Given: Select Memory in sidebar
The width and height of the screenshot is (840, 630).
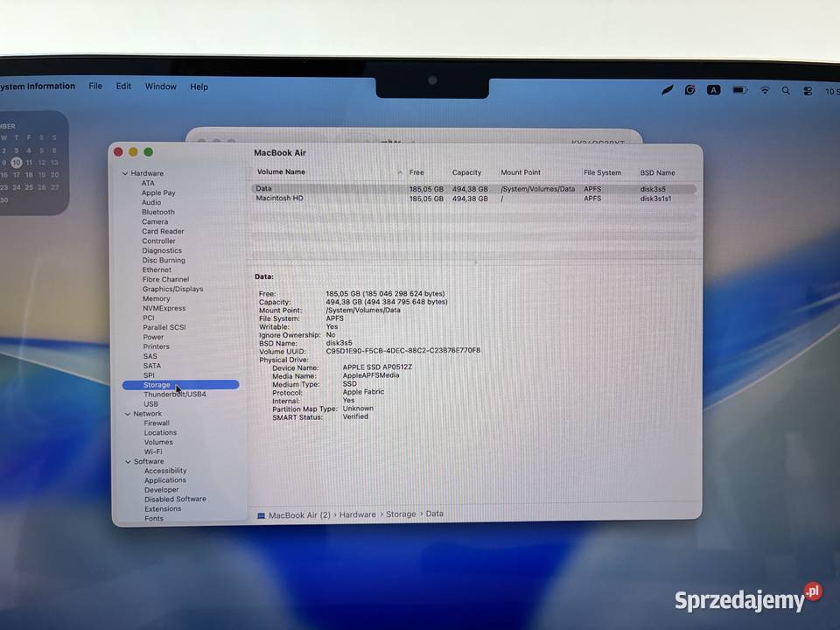Looking at the screenshot, I should coord(156,299).
